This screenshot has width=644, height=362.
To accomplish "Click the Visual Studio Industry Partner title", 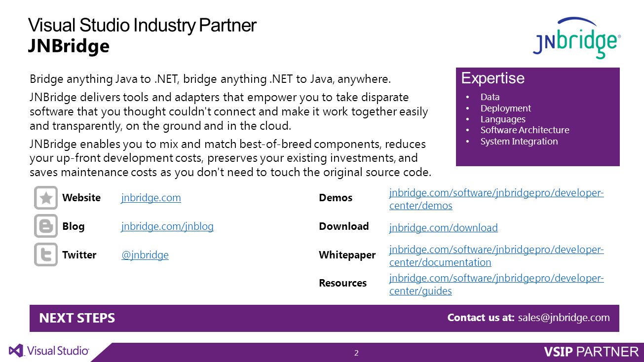I will [142, 26].
